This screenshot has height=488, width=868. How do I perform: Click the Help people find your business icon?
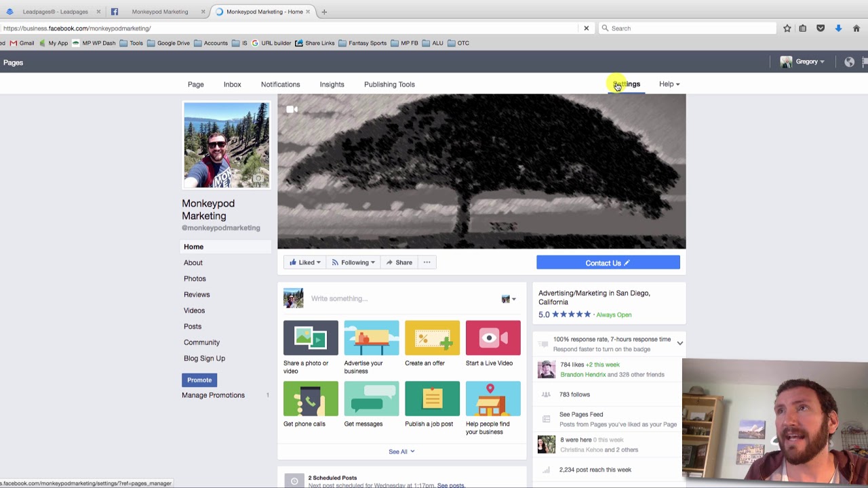(x=493, y=399)
